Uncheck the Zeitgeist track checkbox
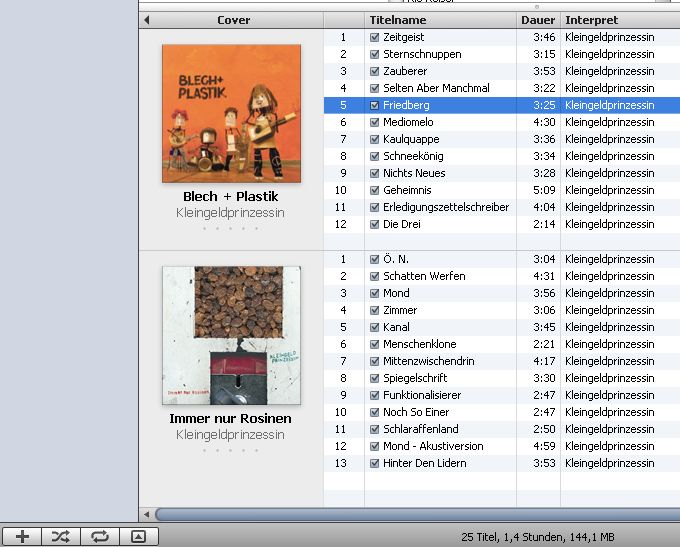680x547 pixels. (x=375, y=37)
